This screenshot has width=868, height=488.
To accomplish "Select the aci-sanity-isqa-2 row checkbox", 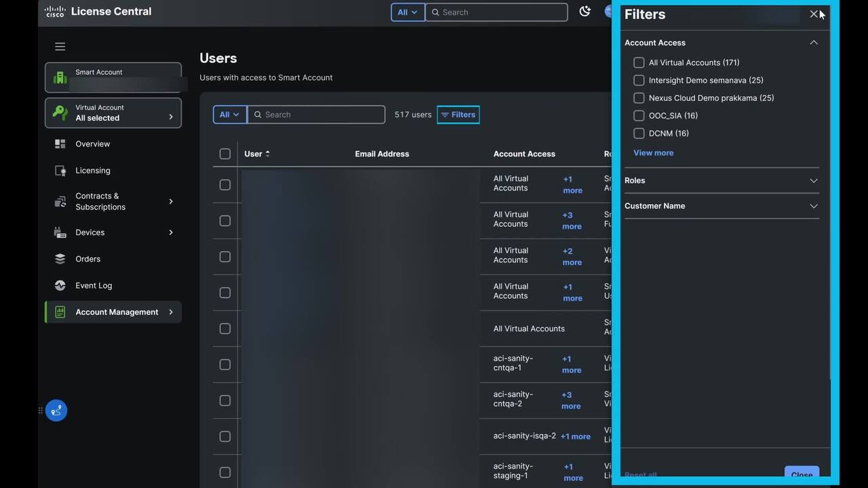I will (225, 436).
